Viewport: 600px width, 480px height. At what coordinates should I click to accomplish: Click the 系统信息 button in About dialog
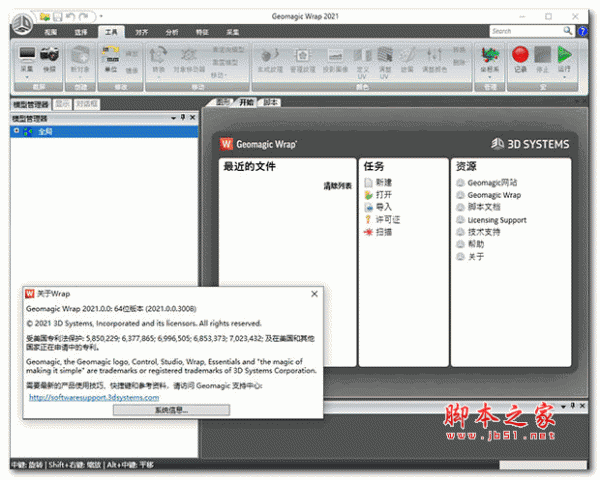pyautogui.click(x=171, y=410)
